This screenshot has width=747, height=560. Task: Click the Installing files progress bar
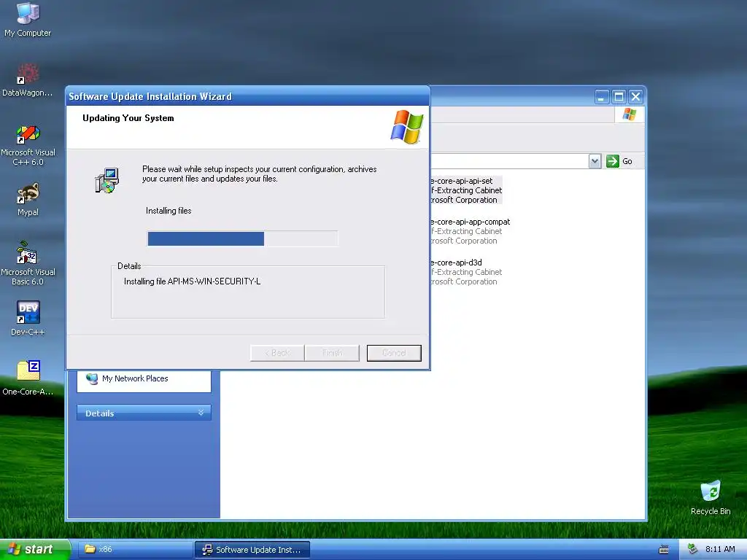[x=242, y=238]
